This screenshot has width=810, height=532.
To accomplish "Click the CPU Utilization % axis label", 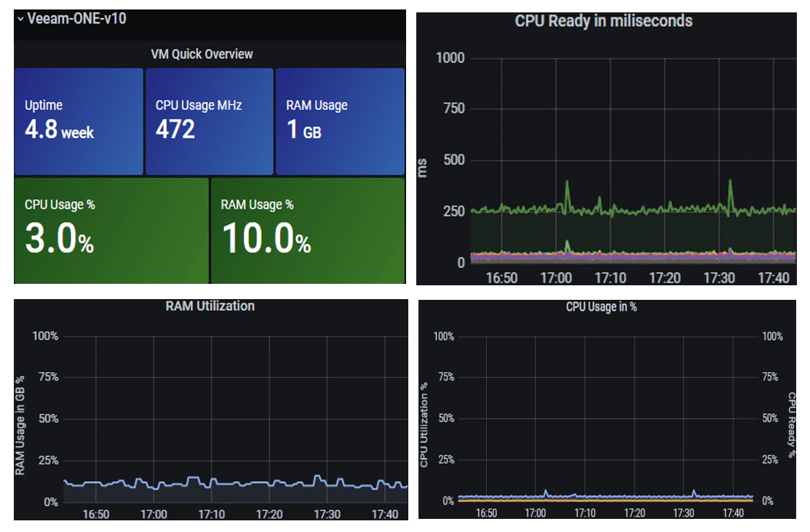I will 424,425.
